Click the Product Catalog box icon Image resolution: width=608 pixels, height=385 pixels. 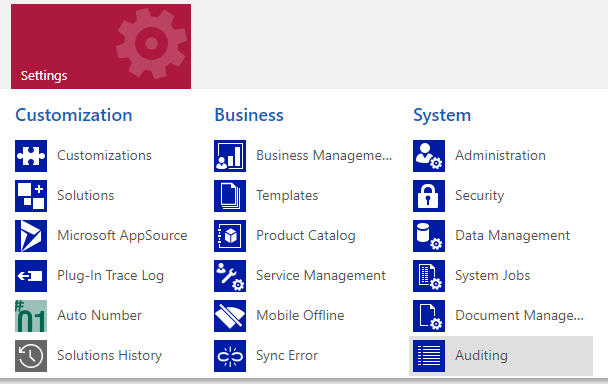pyautogui.click(x=230, y=236)
